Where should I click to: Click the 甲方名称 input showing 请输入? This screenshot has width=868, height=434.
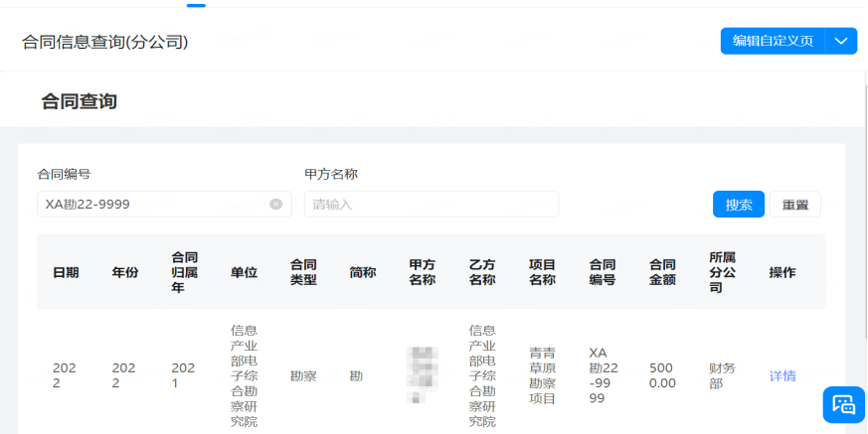(x=431, y=205)
